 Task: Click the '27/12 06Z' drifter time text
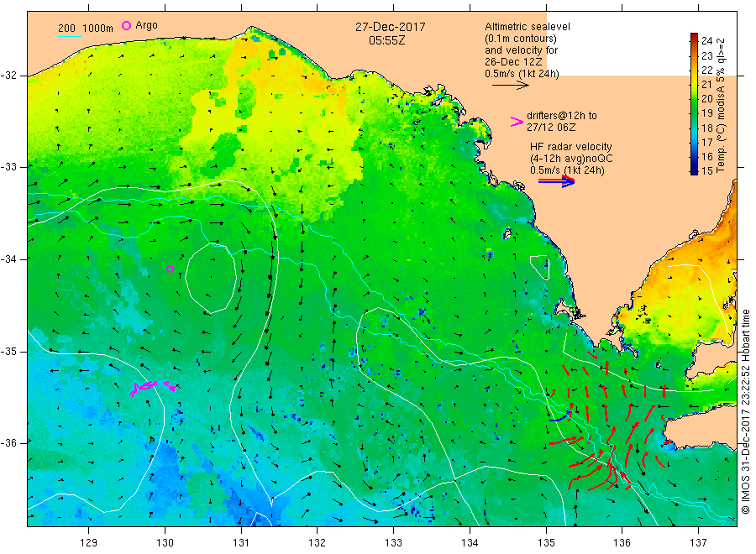(550, 128)
